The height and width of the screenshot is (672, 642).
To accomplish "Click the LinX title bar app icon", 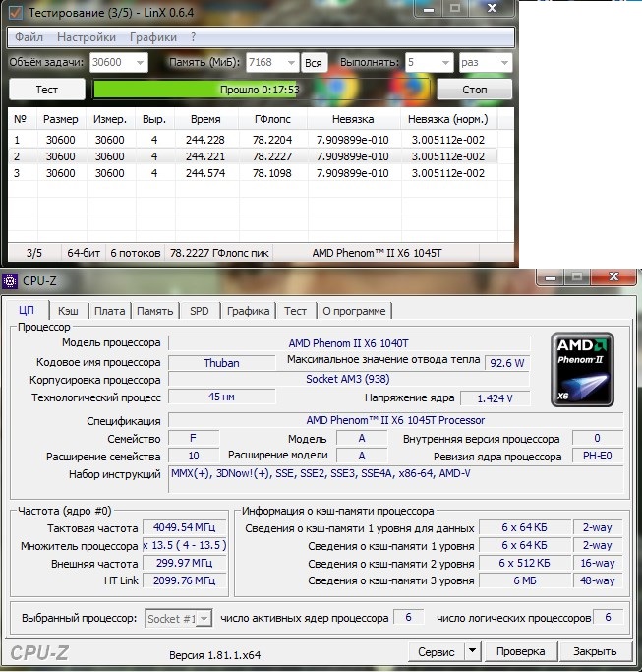I will [15, 12].
